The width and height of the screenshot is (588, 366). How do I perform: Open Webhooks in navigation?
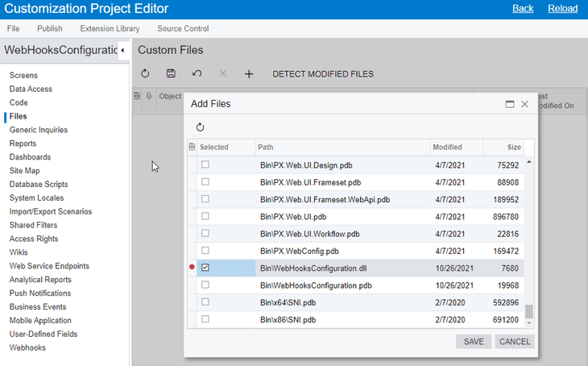tap(27, 347)
